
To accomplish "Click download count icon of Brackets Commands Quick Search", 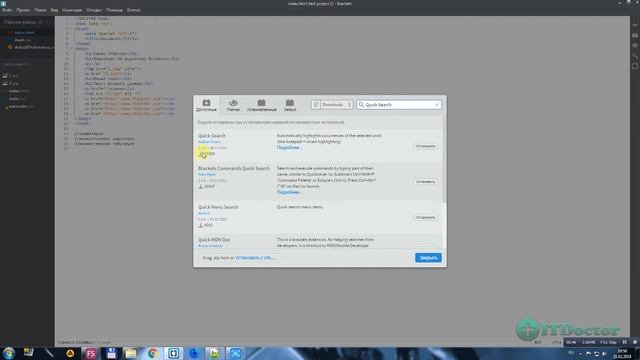I will (x=200, y=186).
